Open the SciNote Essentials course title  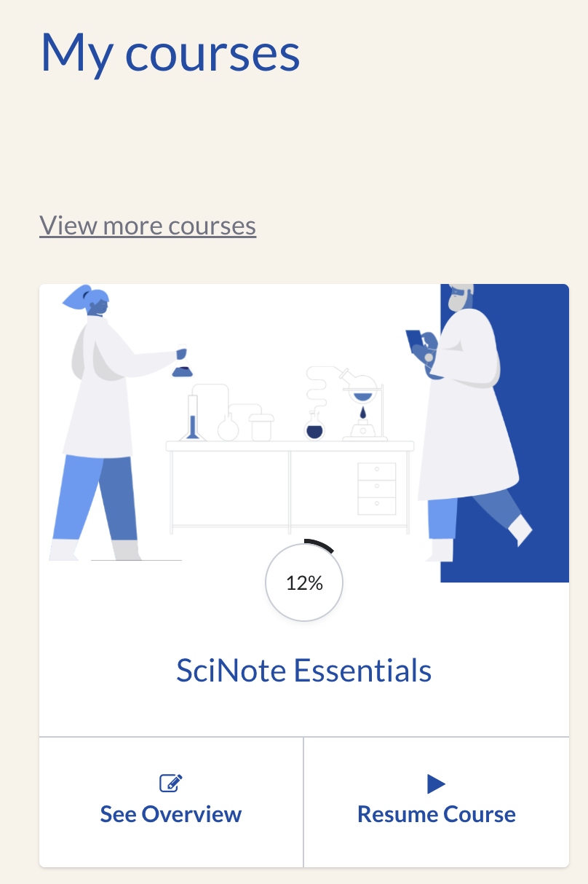(x=304, y=670)
